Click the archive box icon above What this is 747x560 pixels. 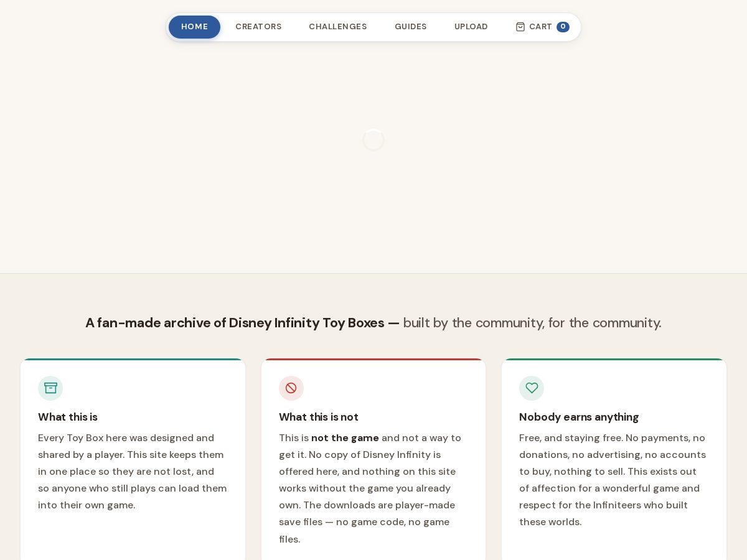pos(50,388)
